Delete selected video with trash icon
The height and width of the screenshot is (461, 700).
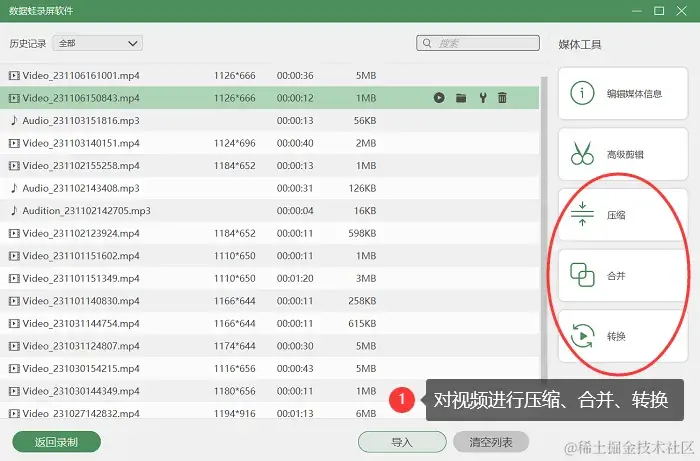[x=502, y=98]
